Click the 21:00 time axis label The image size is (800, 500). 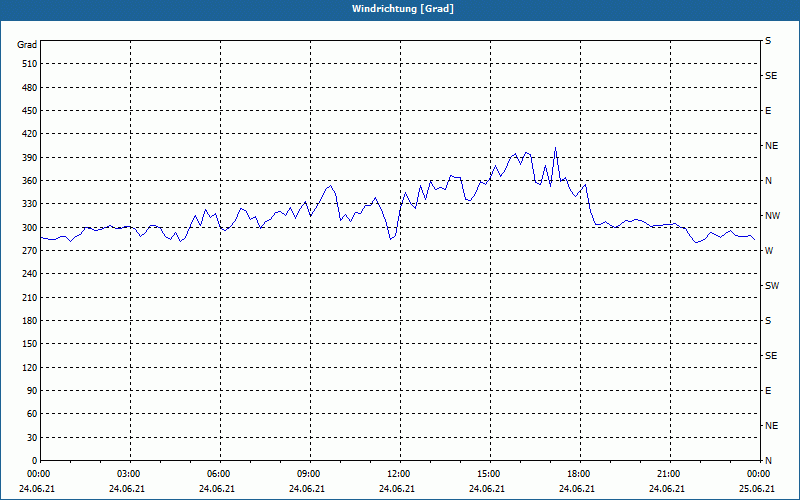tap(668, 473)
